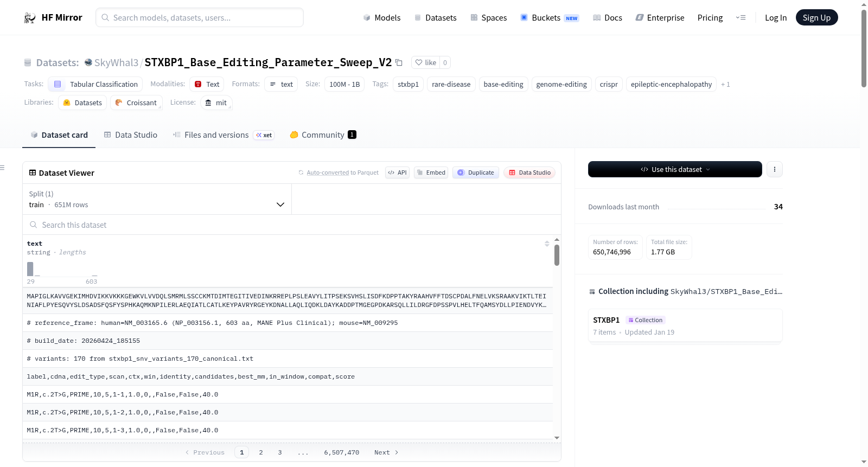Open Datasets in the top navigation
The image size is (868, 467).
435,18
